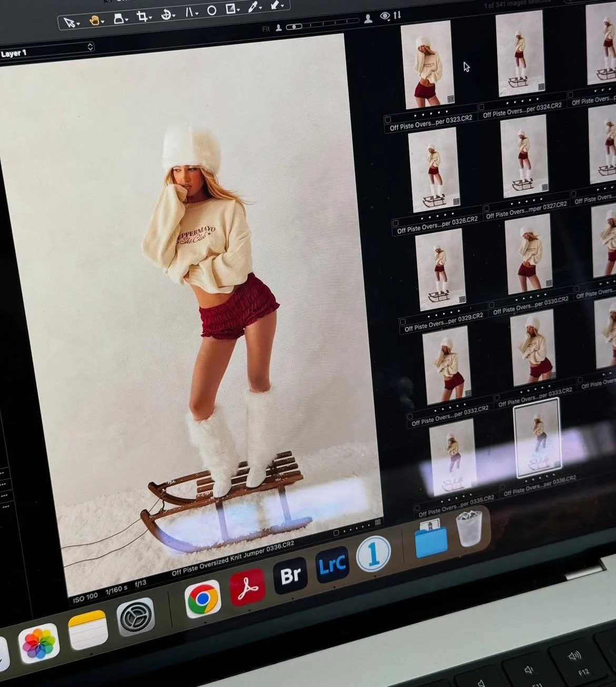Tick the color tag box for 0326.CR2
This screenshot has height=687, width=616.
(x=395, y=223)
